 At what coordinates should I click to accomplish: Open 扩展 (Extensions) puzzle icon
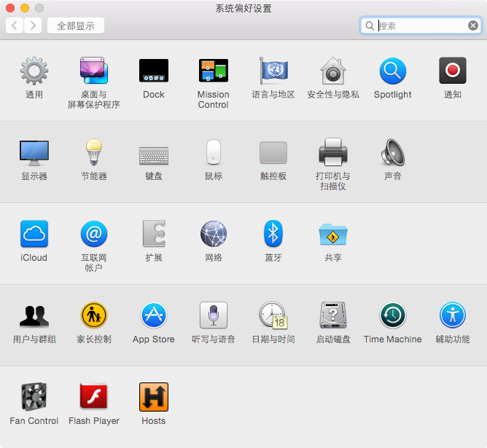coord(154,234)
